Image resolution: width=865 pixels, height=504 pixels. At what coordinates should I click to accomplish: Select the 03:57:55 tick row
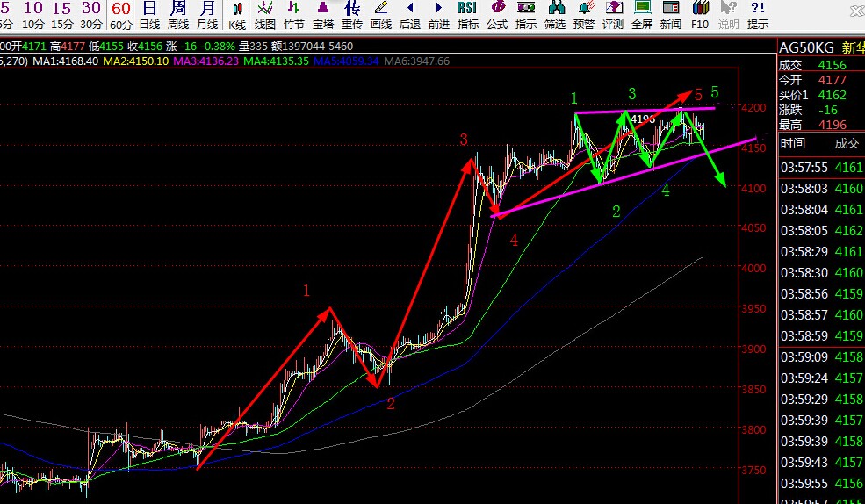click(821, 167)
